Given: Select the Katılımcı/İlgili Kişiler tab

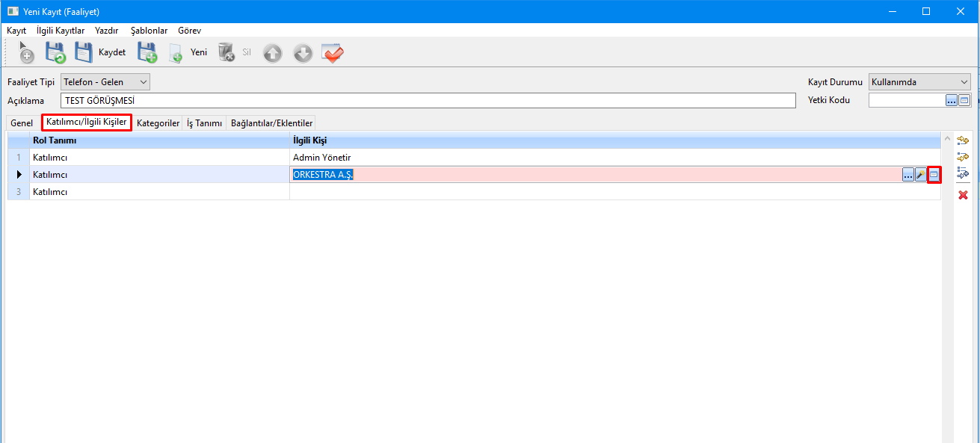Looking at the screenshot, I should 87,123.
